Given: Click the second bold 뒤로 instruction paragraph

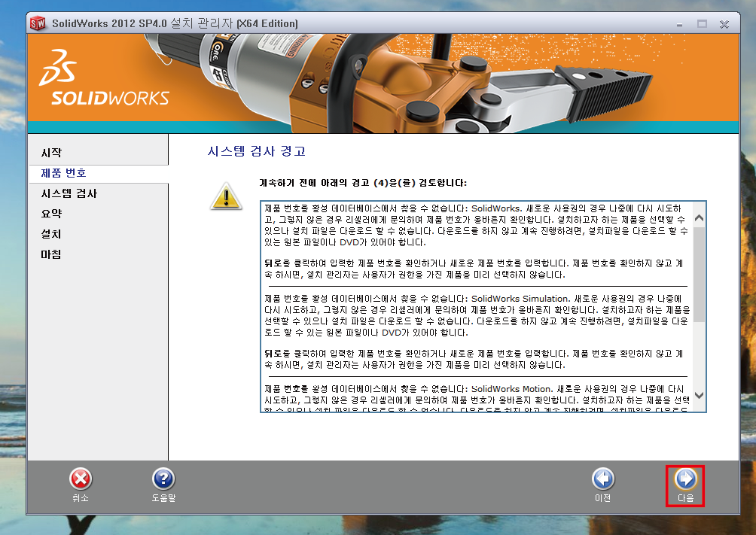Looking at the screenshot, I should point(474,359).
